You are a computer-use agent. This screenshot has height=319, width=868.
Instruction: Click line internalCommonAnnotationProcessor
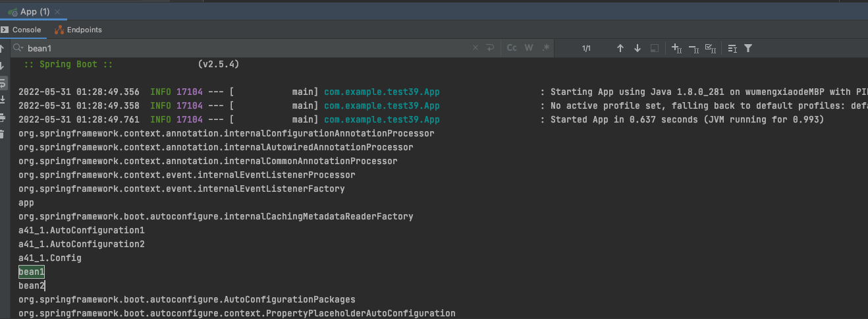pyautogui.click(x=208, y=161)
